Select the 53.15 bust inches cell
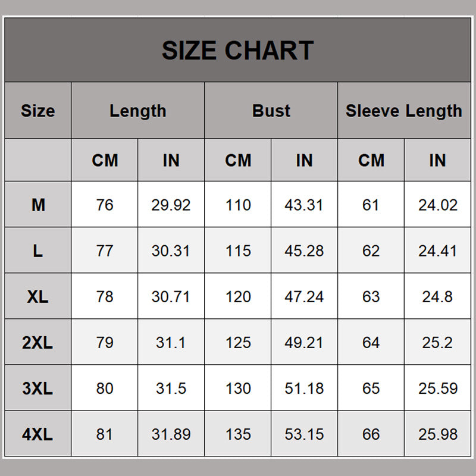476x476 pixels. pos(304,434)
